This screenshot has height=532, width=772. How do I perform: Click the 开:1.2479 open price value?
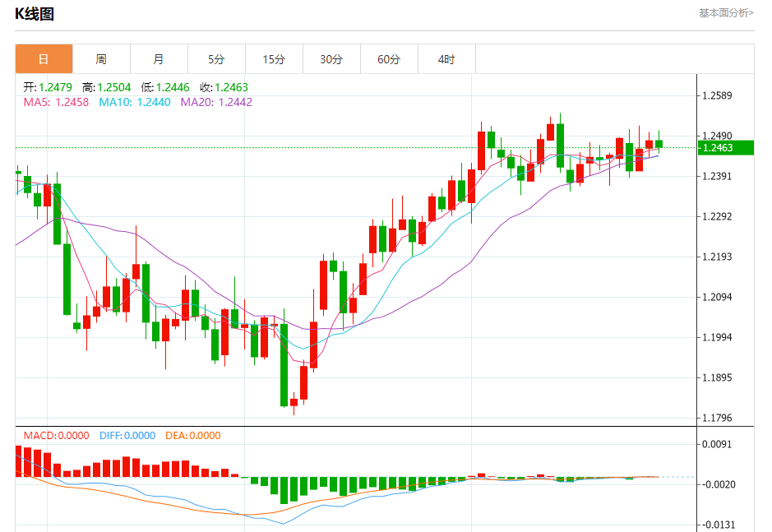[48, 87]
